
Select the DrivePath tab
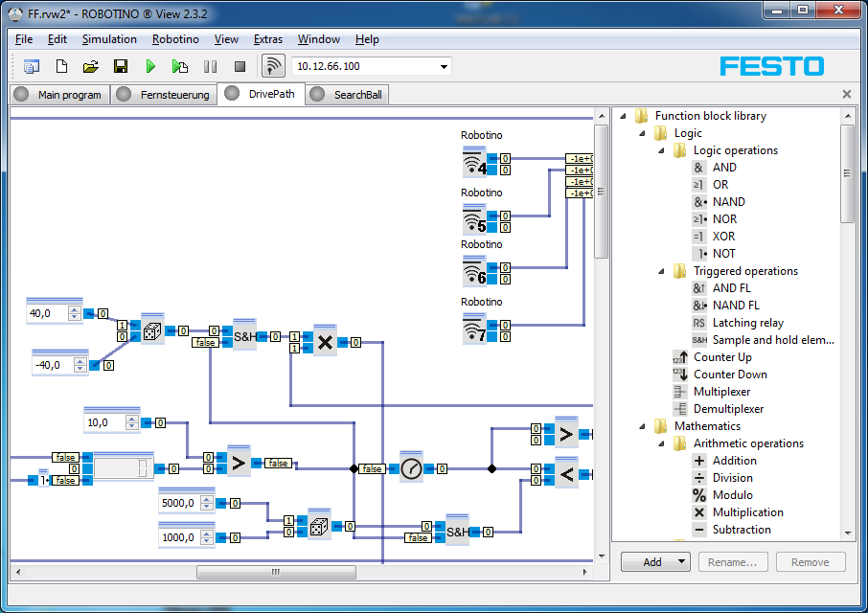pos(261,94)
